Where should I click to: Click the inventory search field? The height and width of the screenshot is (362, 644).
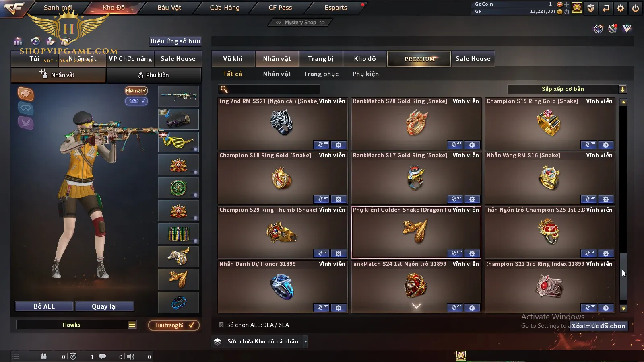269,89
